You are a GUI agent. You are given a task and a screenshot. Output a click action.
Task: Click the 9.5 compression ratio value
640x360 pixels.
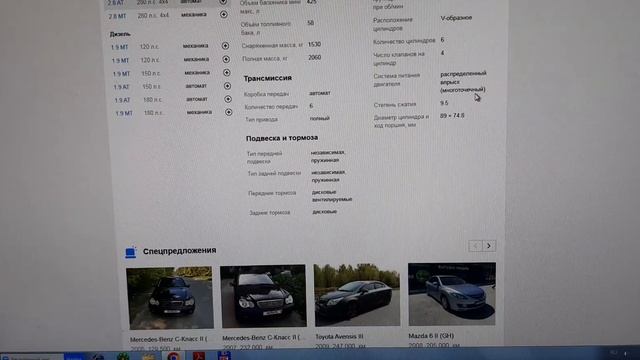click(x=444, y=103)
